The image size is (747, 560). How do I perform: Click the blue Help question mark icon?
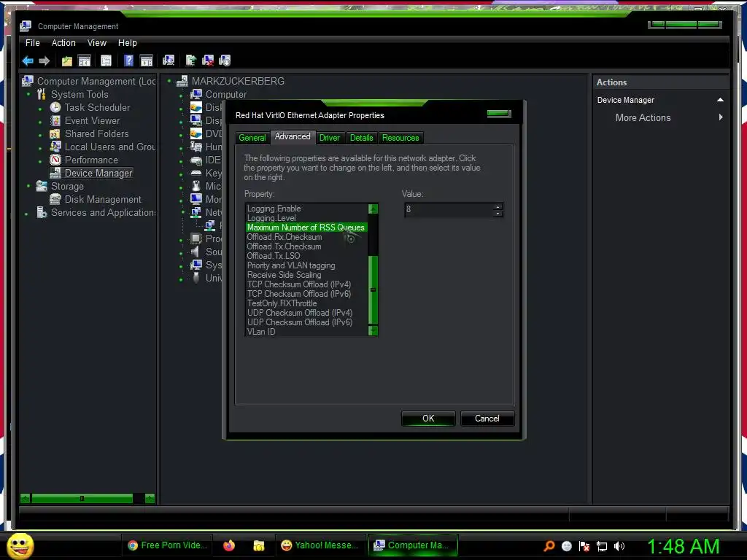(128, 61)
